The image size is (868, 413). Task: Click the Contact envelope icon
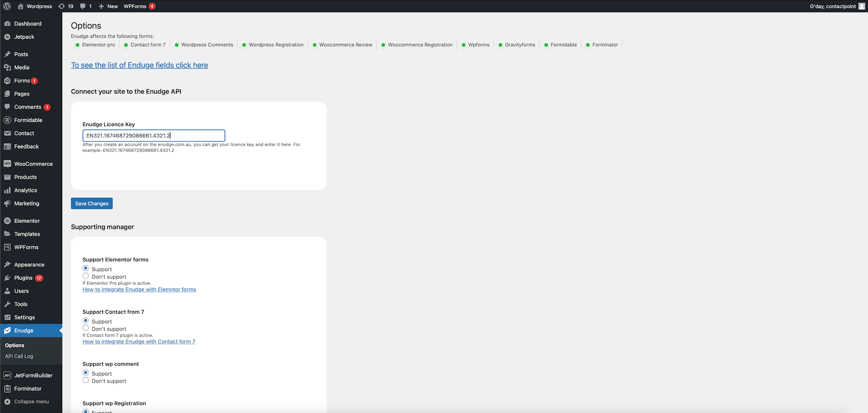(x=7, y=133)
